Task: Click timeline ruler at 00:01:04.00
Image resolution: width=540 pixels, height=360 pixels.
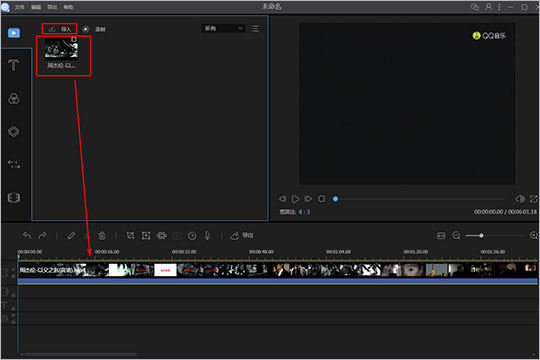Action: (339, 252)
